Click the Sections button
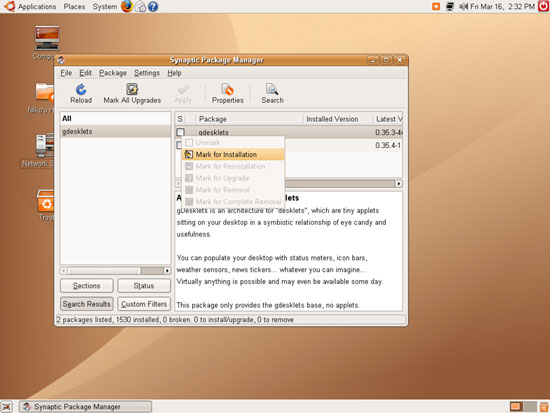The height and width of the screenshot is (413, 550). pos(87,286)
